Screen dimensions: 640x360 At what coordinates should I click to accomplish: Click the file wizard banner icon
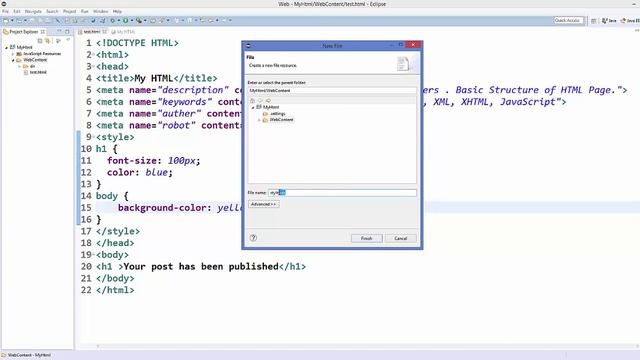[x=404, y=64]
